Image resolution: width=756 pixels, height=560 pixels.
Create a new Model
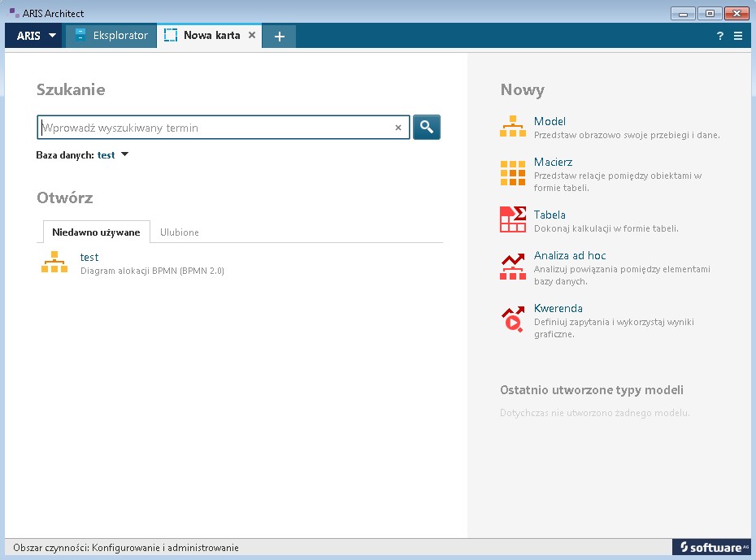pyautogui.click(x=550, y=121)
